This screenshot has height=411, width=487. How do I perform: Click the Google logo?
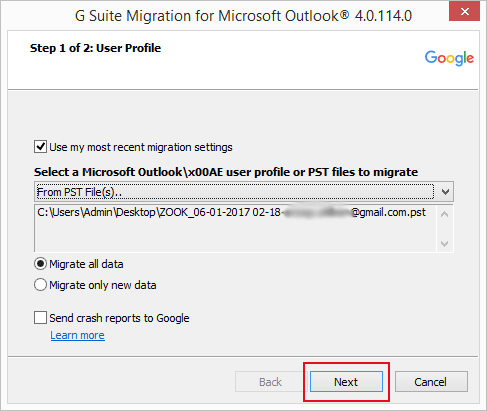pos(449,58)
